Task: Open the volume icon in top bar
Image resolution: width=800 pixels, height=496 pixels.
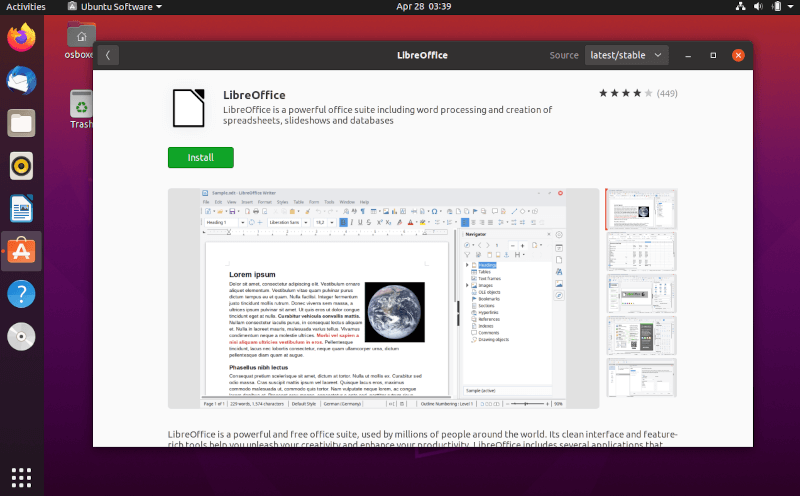Action: pos(758,7)
